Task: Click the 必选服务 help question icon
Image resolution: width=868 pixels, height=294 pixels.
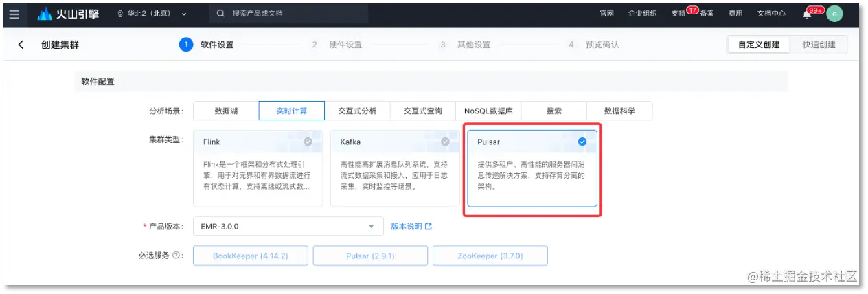Action: click(x=176, y=256)
